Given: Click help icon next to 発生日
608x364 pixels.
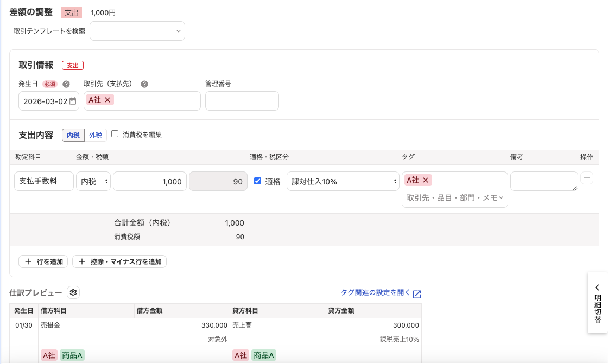Looking at the screenshot, I should pos(66,84).
